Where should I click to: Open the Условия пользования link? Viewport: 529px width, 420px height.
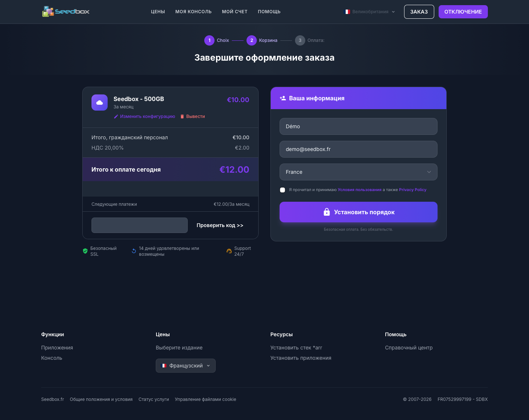click(x=360, y=190)
